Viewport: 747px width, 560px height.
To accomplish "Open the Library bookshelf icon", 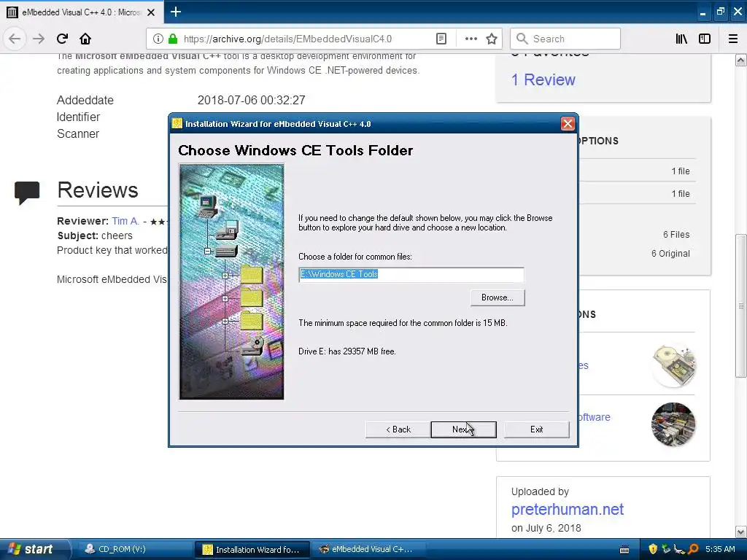I will [682, 39].
